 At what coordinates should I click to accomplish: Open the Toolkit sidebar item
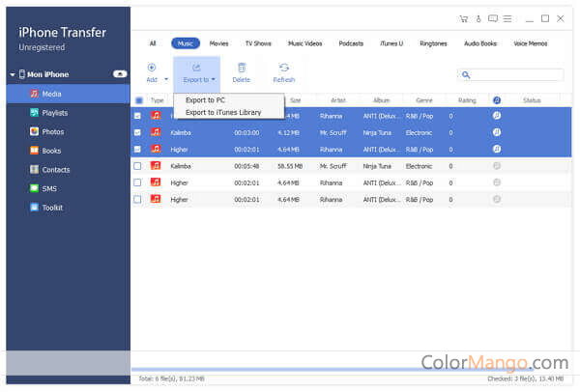tap(53, 207)
